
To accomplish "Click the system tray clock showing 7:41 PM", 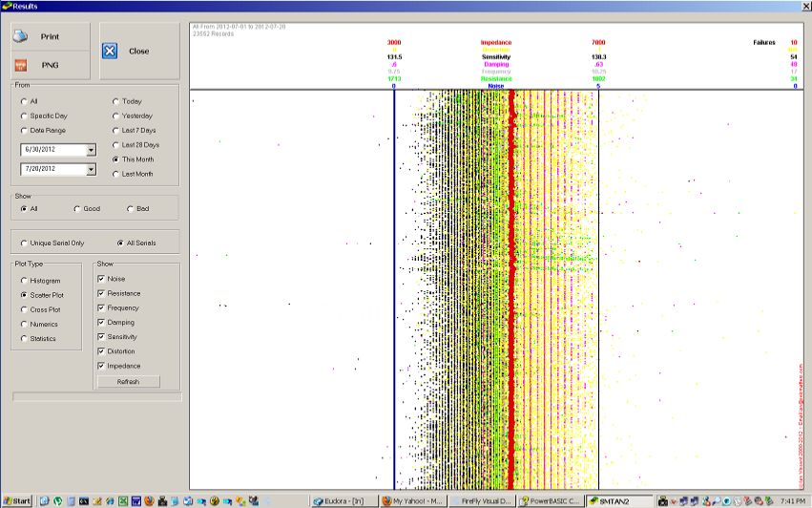I will (x=793, y=501).
